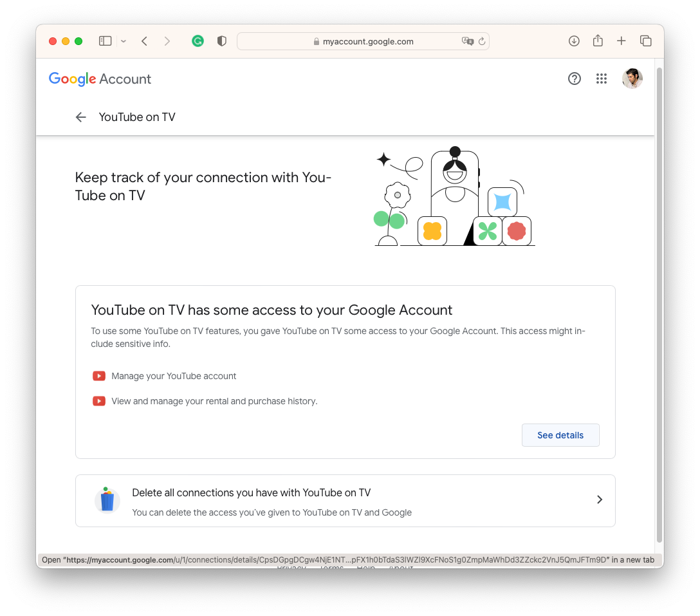
Task: Open a new browser tab
Action: tap(622, 41)
